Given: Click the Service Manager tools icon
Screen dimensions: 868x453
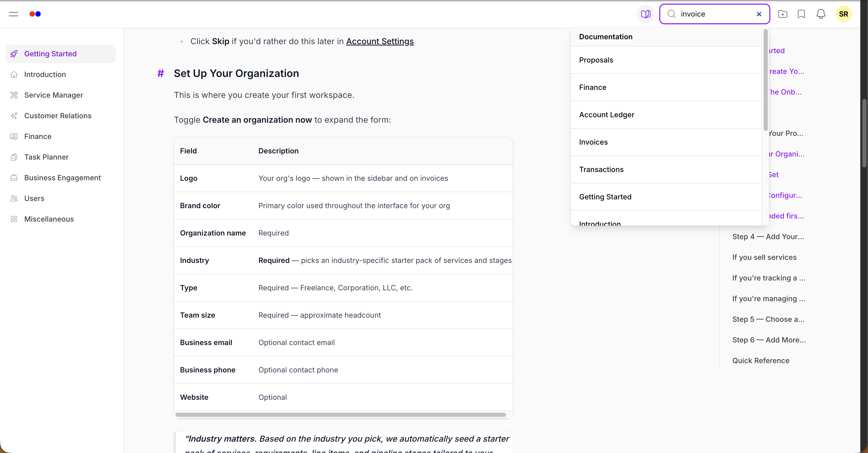Looking at the screenshot, I should (x=14, y=95).
